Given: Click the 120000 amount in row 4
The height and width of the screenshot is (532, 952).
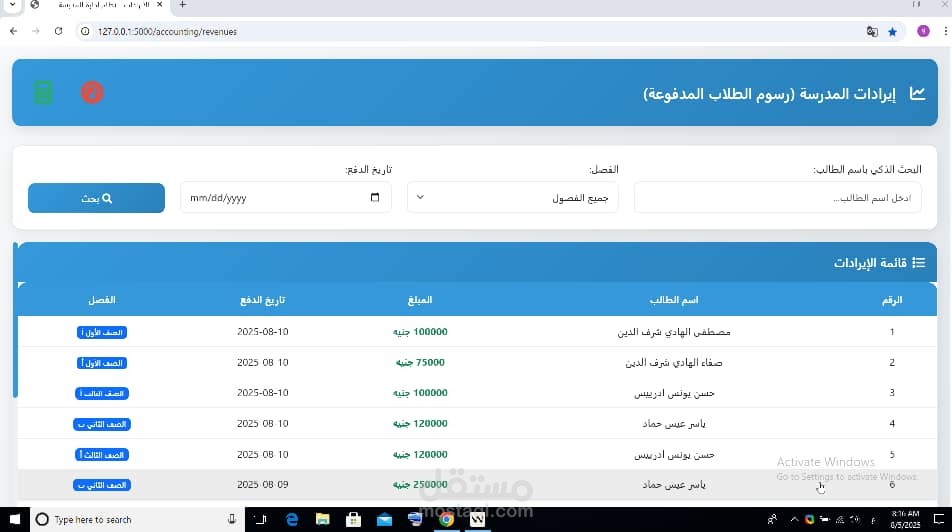Looking at the screenshot, I should tap(420, 423).
